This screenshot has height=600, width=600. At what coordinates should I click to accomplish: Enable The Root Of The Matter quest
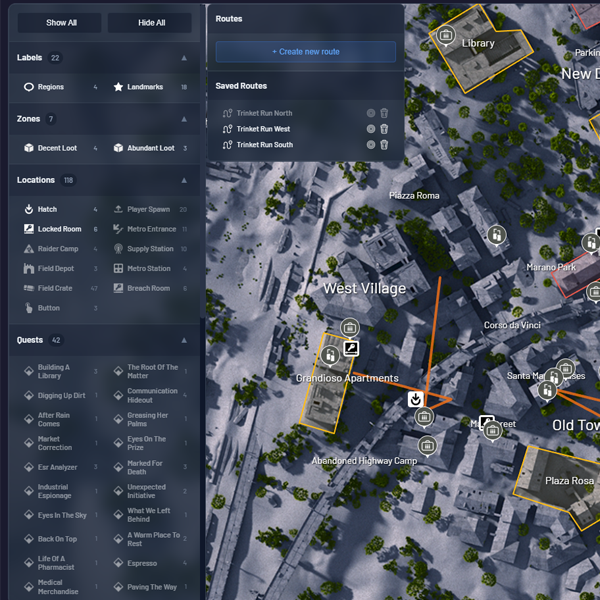click(x=150, y=371)
